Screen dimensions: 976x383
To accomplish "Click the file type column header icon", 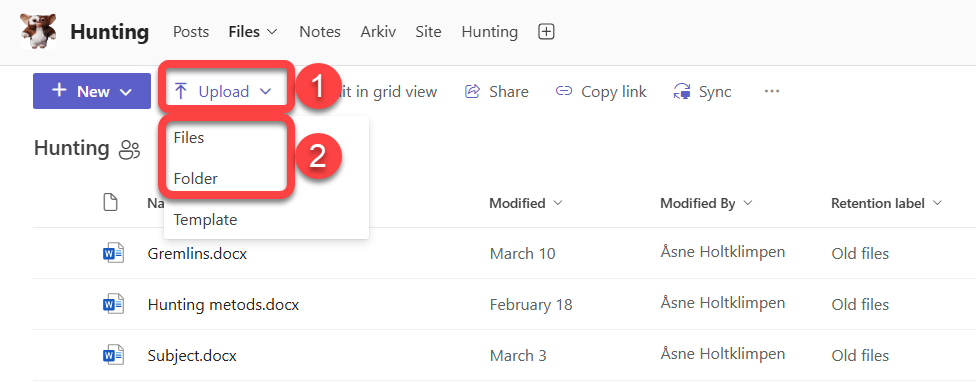I will 110,203.
